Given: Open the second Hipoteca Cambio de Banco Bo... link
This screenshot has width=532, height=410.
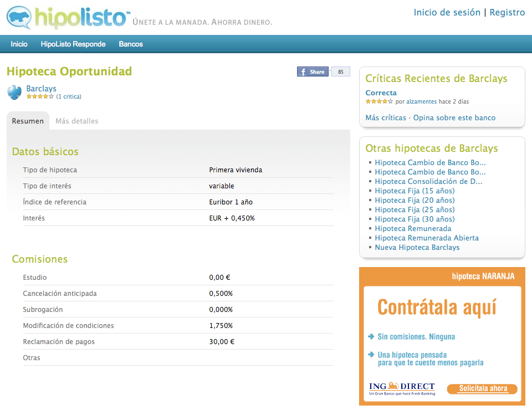Looking at the screenshot, I should coord(430,172).
